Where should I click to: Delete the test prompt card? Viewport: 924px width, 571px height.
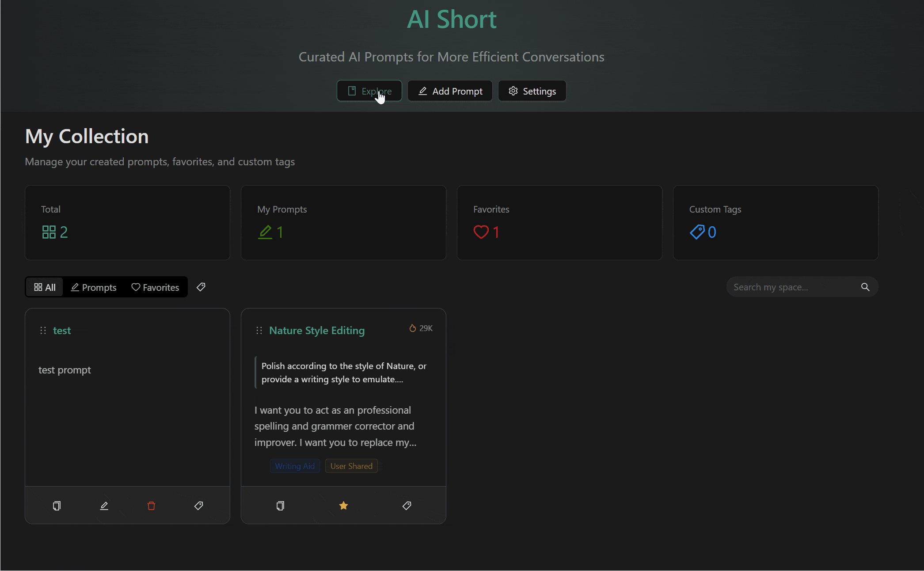coord(151,506)
